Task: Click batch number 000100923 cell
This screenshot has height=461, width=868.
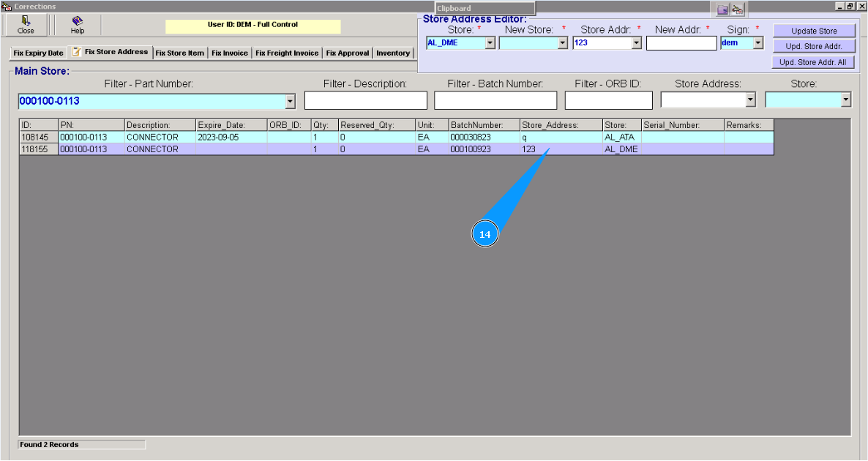Action: pos(484,149)
